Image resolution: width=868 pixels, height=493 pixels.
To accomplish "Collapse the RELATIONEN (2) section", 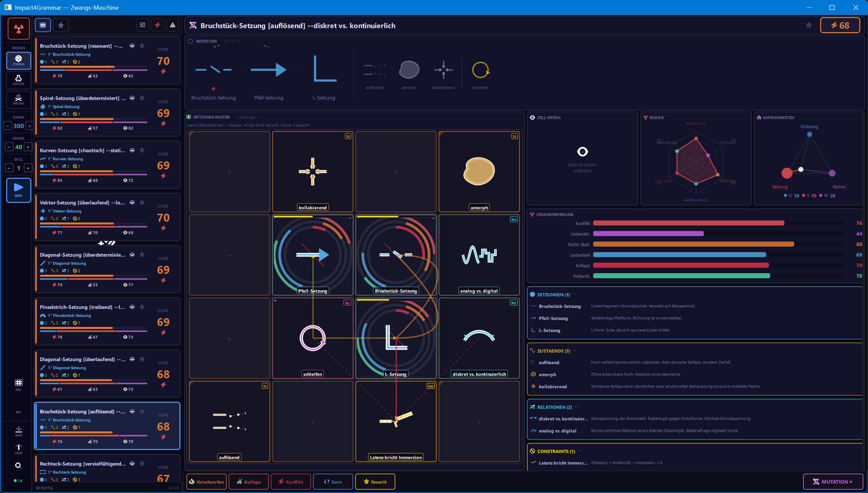I will pyautogui.click(x=576, y=407).
